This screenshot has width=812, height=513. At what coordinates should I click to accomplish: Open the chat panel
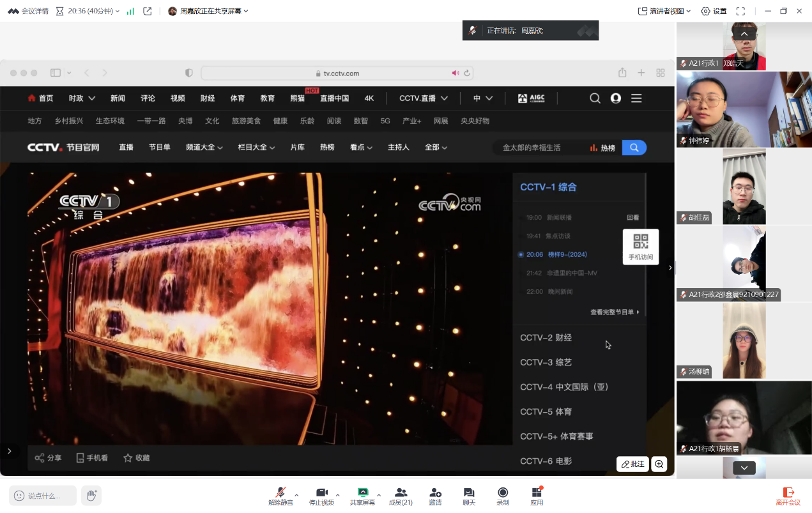(x=469, y=493)
